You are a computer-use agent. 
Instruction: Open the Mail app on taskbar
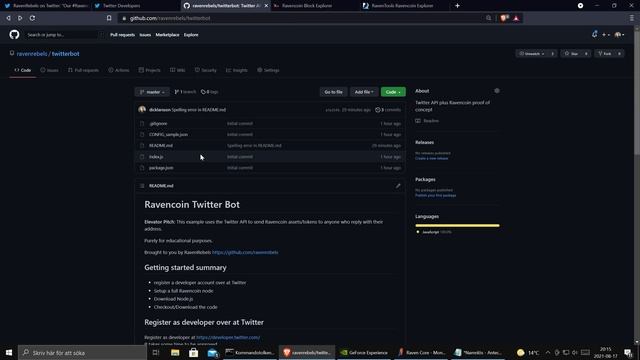point(213,353)
